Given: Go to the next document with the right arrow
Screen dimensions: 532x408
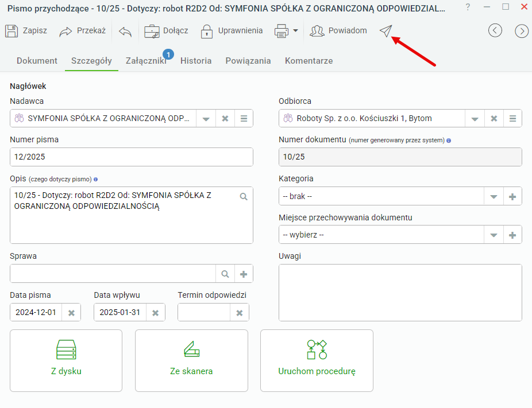Looking at the screenshot, I should pyautogui.click(x=522, y=31).
